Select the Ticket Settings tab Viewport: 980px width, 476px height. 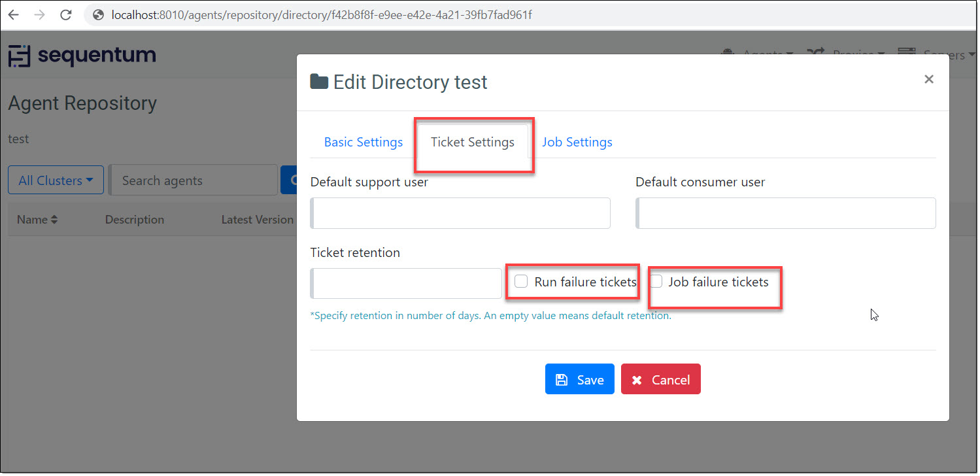click(x=473, y=142)
